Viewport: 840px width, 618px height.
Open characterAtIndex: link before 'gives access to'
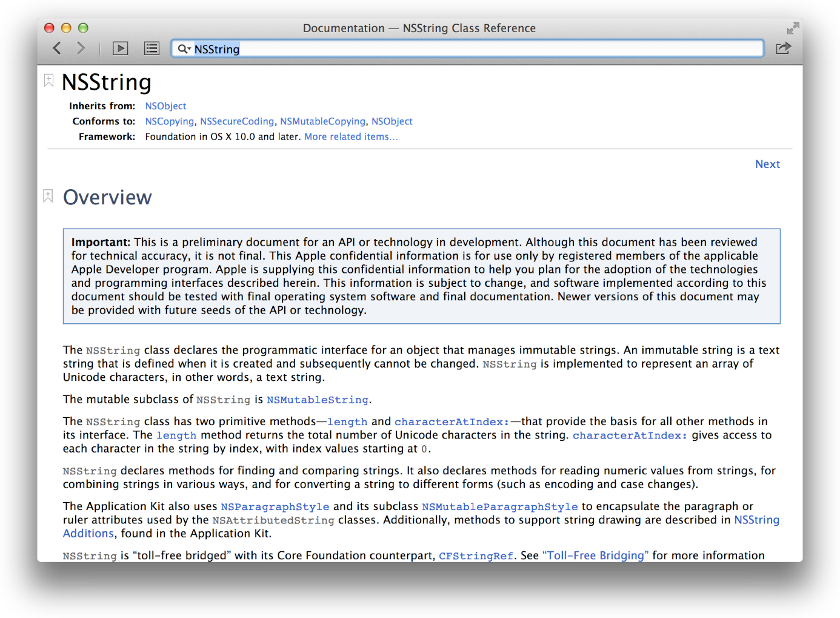click(630, 435)
